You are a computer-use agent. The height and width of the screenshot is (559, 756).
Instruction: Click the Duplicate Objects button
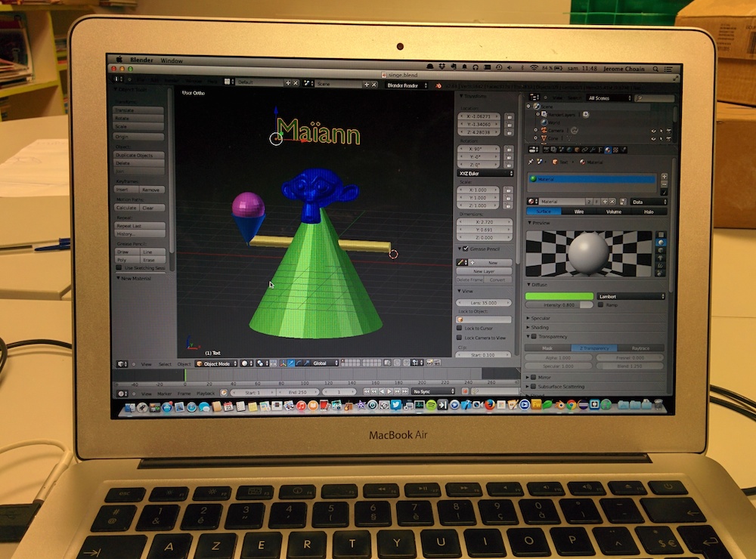(139, 155)
